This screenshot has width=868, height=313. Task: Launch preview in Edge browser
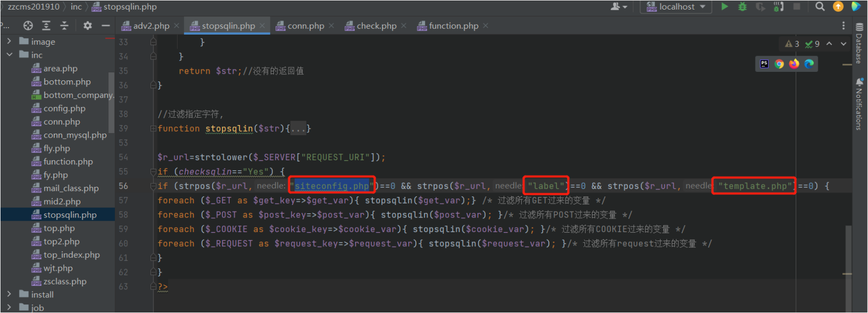tap(809, 64)
